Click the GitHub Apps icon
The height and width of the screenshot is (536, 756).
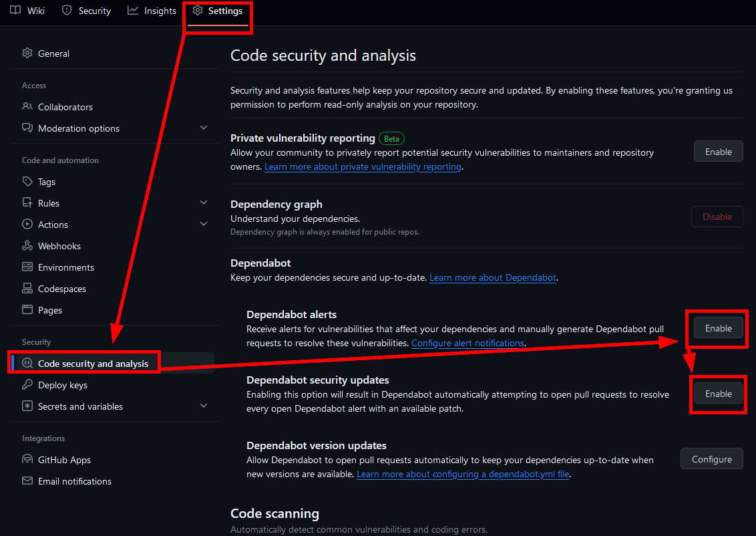[x=27, y=460]
